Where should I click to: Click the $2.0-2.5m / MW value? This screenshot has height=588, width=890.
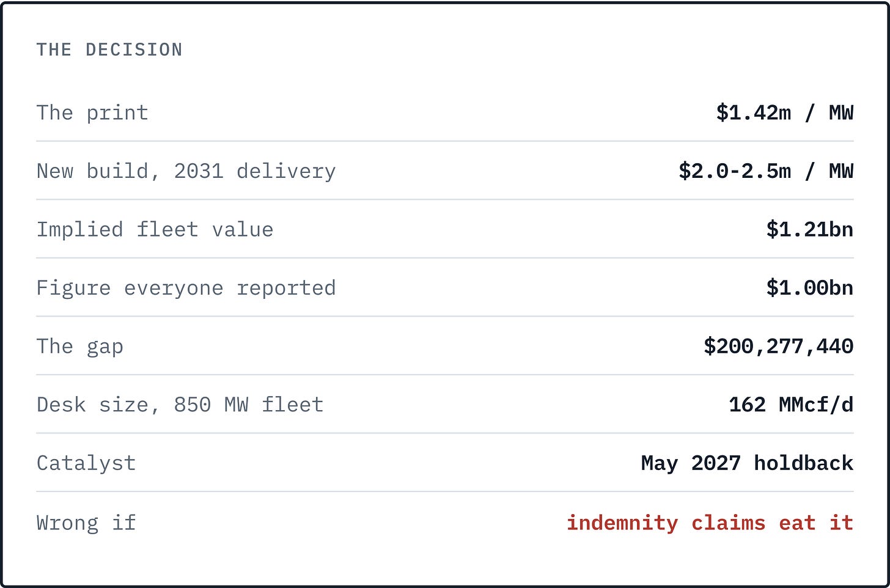[x=766, y=171]
